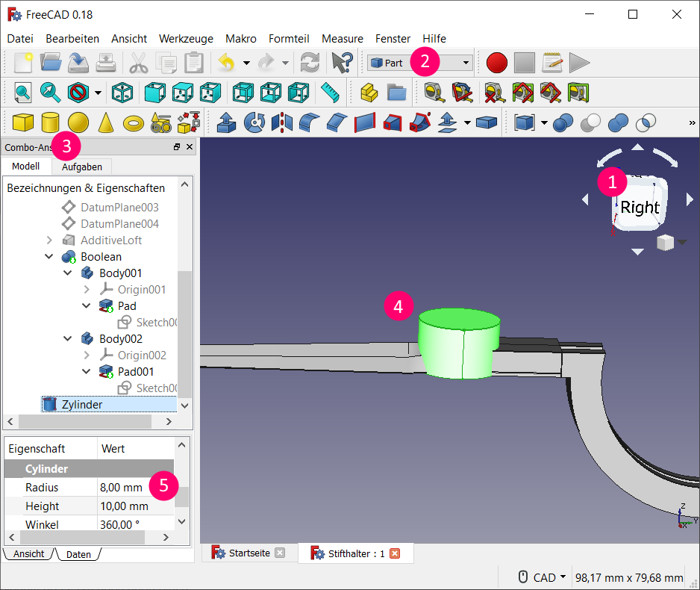Collapse the Boolean tree node
The image size is (700, 590).
[49, 257]
